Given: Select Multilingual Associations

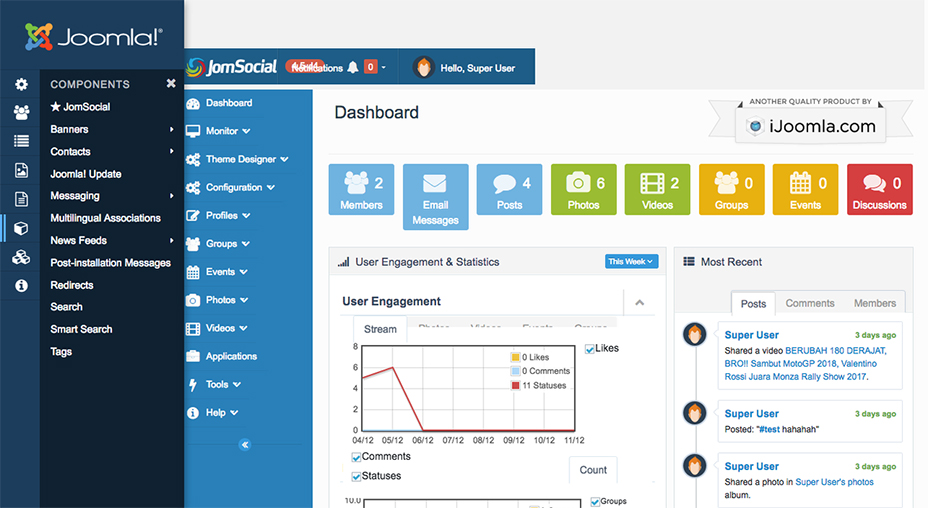Looking at the screenshot, I should click(105, 218).
